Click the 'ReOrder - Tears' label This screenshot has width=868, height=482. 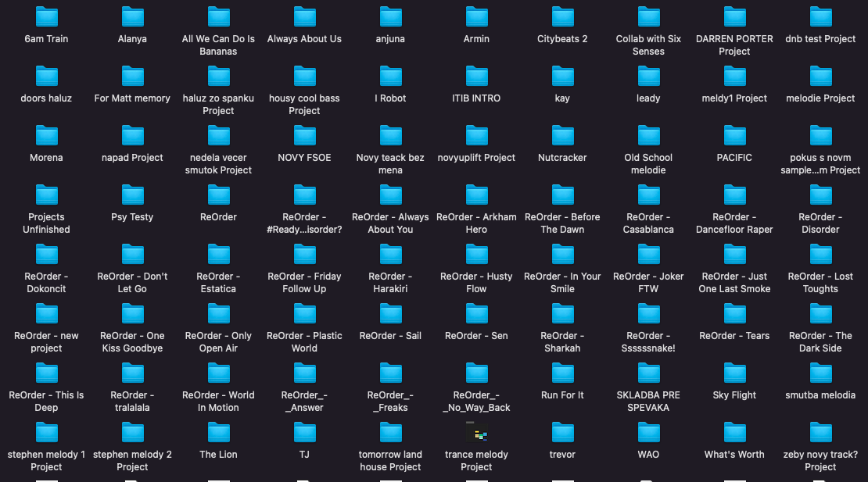tap(734, 336)
